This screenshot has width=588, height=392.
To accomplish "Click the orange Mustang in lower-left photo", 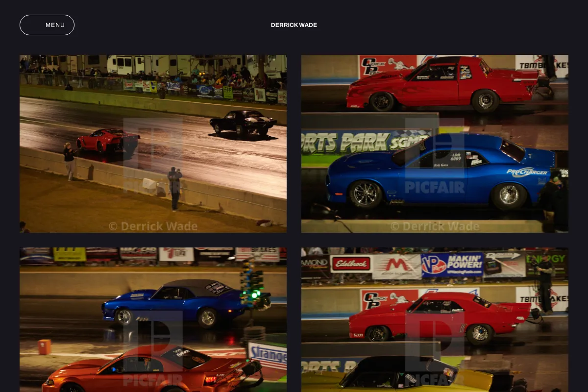I will 152,369.
